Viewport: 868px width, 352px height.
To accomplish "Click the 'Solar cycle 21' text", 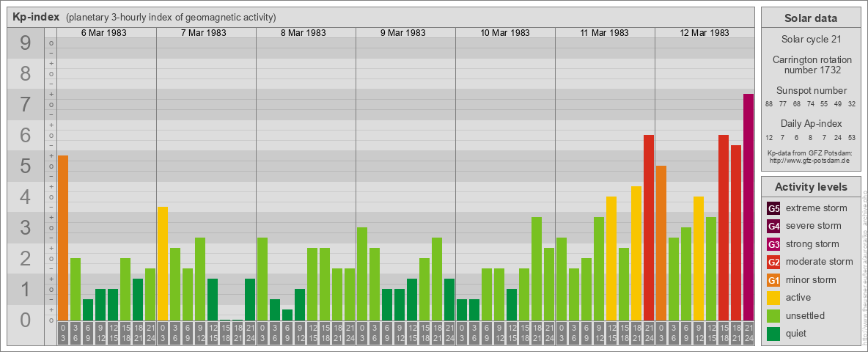I will [811, 40].
